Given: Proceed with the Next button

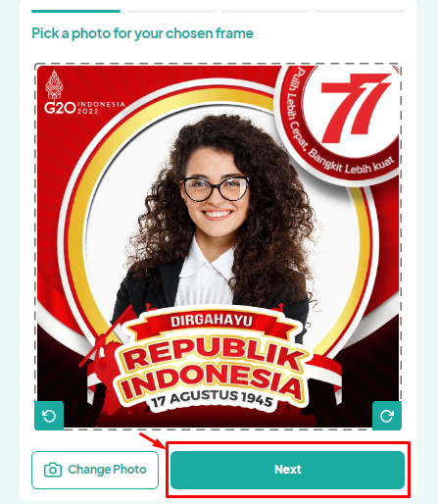Looking at the screenshot, I should (x=287, y=470).
